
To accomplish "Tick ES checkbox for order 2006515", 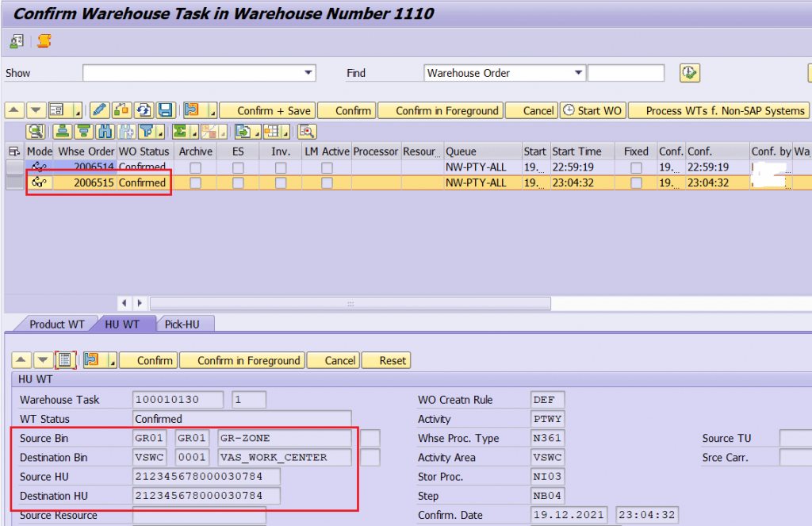I will point(238,183).
